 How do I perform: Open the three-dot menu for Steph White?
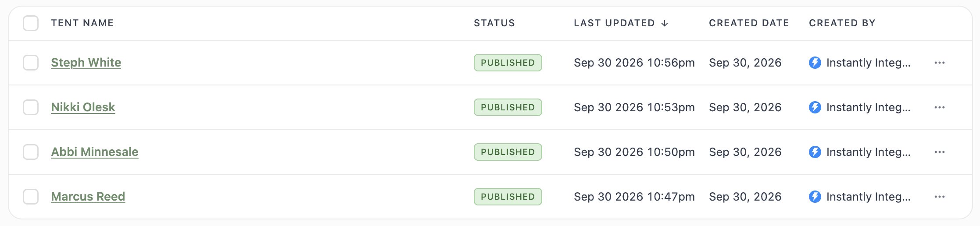[939, 63]
